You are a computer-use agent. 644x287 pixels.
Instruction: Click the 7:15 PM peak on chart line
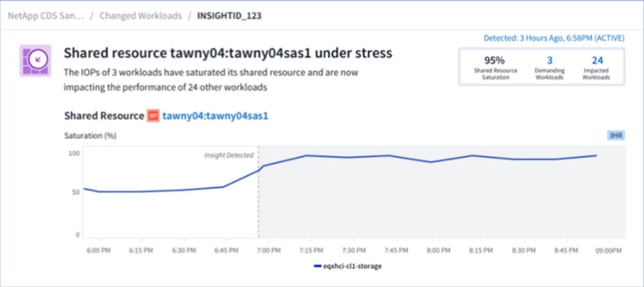coord(307,155)
